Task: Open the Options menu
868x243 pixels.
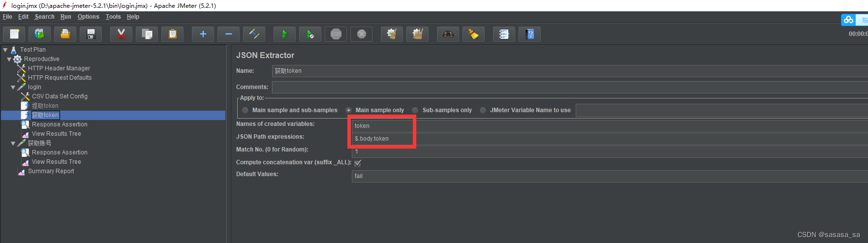Action: point(88,17)
